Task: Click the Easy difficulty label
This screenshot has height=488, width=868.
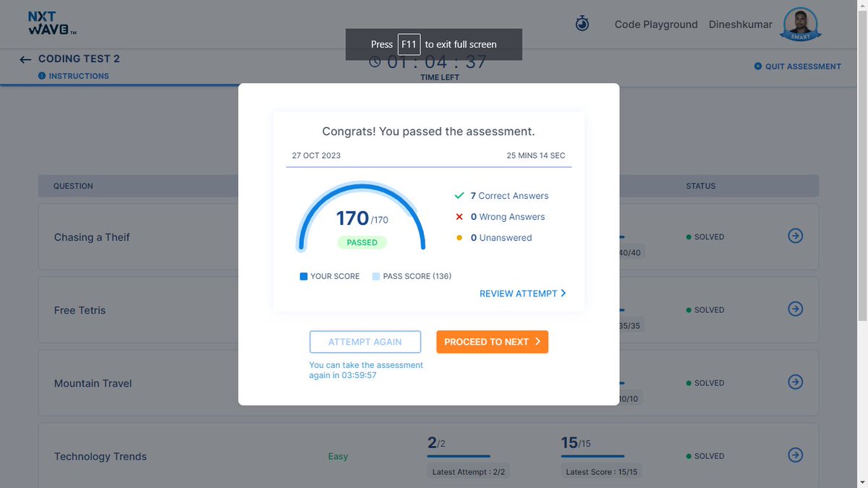Action: pos(338,456)
